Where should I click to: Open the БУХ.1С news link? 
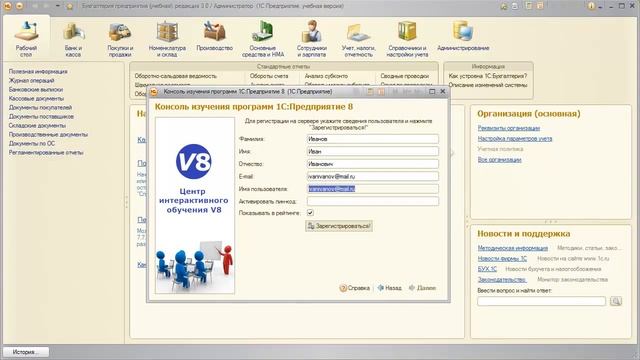pyautogui.click(x=487, y=269)
